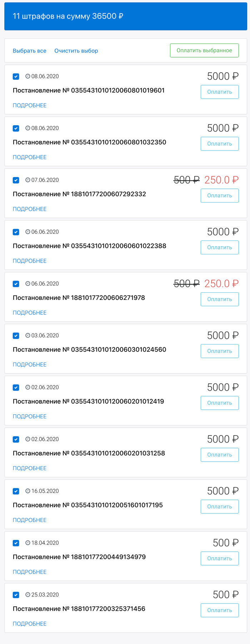250x644 pixels.
Task: Uncheck the fine ending in 801019601
Action: [x=16, y=77]
